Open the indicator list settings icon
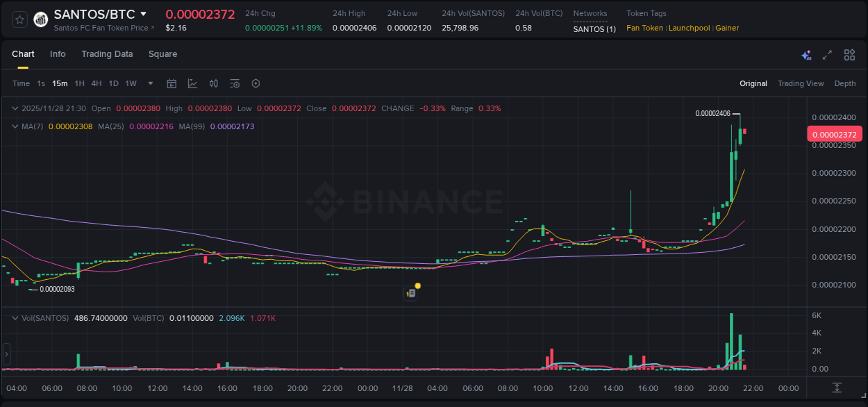868x407 pixels. click(x=234, y=83)
